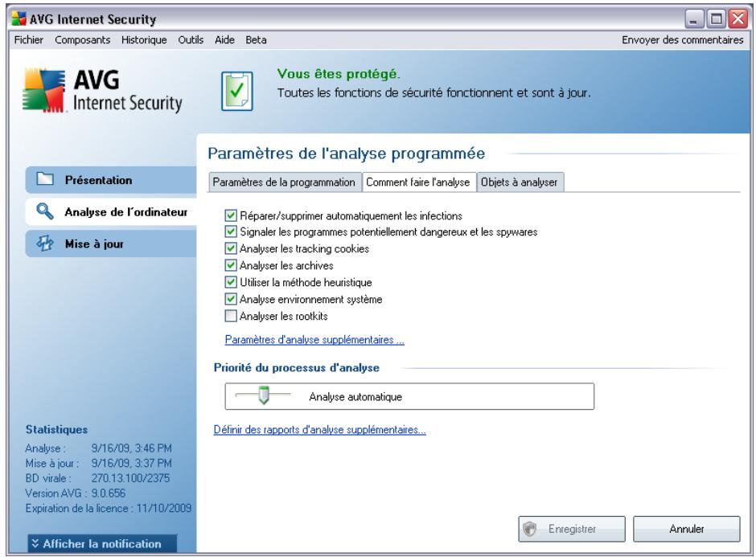756x557 pixels.
Task: Select the Comment faire l'analyse tab
Action: pos(418,182)
